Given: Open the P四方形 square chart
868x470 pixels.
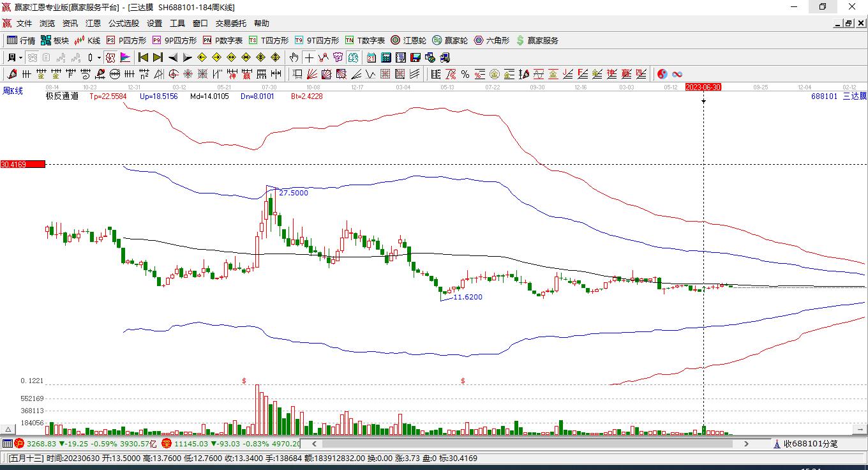Looking at the screenshot, I should 126,40.
